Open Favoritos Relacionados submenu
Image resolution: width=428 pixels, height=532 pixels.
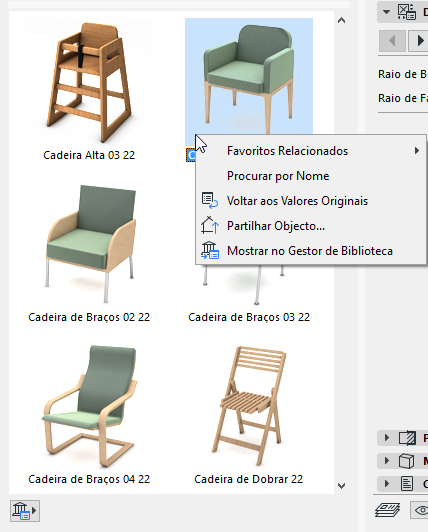click(311, 151)
